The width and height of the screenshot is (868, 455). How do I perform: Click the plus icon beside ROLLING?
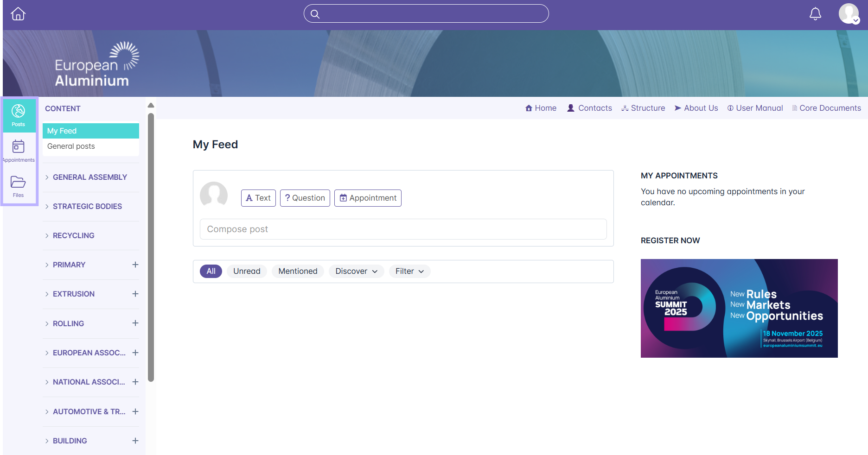135,323
